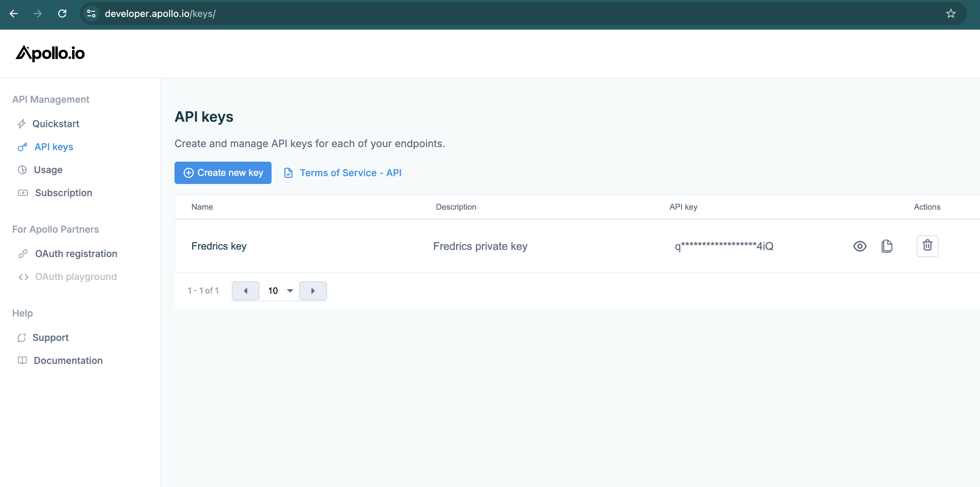980x487 pixels.
Task: Click the Documentation book icon
Action: [x=22, y=360]
